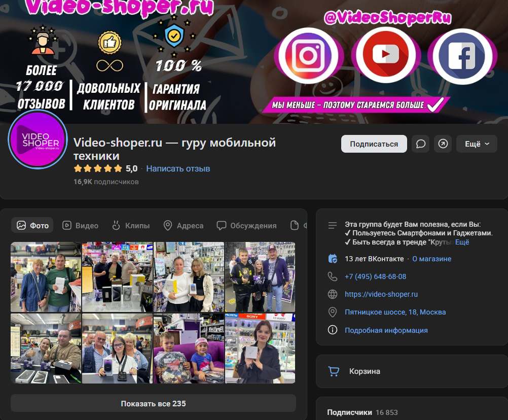The height and width of the screenshot is (420, 508).
Task: Click the globe website icon
Action: click(333, 294)
